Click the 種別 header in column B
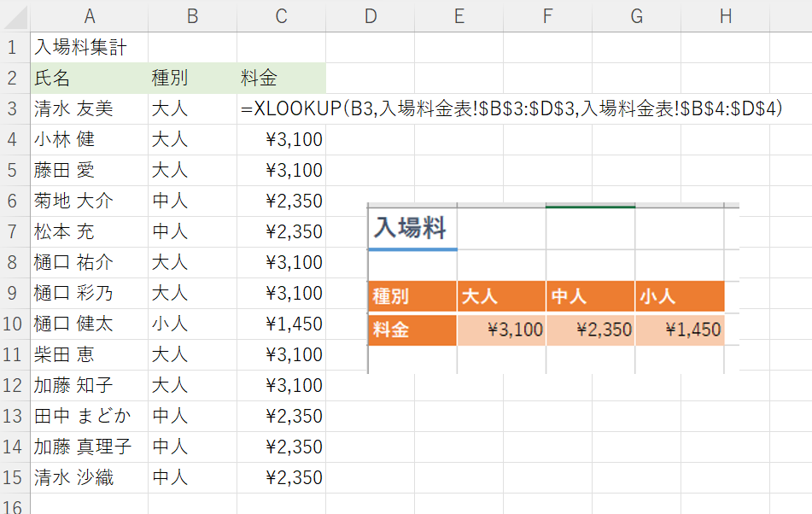Image resolution: width=812 pixels, height=514 pixels. [x=193, y=79]
